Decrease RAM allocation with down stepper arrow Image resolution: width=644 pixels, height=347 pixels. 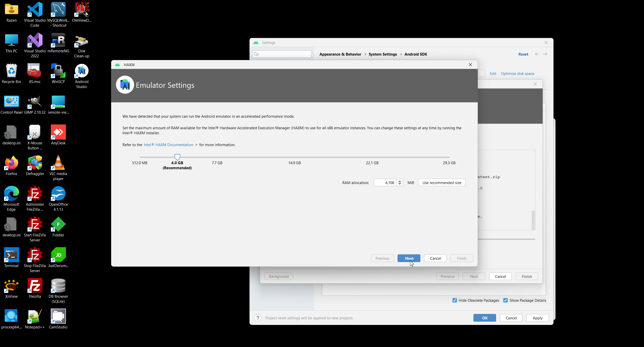click(400, 184)
